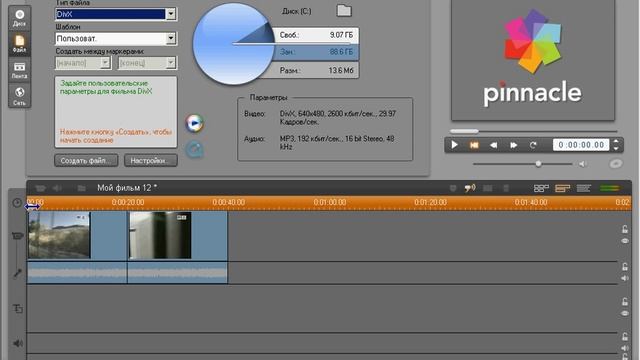The width and height of the screenshot is (640, 360).
Task: Click the QuickTime player icon
Action: (195, 149)
